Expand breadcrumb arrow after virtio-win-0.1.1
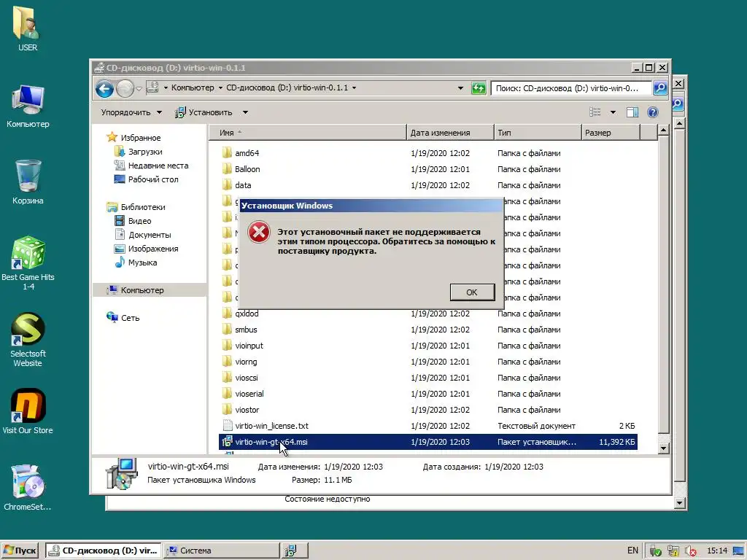 click(x=354, y=87)
